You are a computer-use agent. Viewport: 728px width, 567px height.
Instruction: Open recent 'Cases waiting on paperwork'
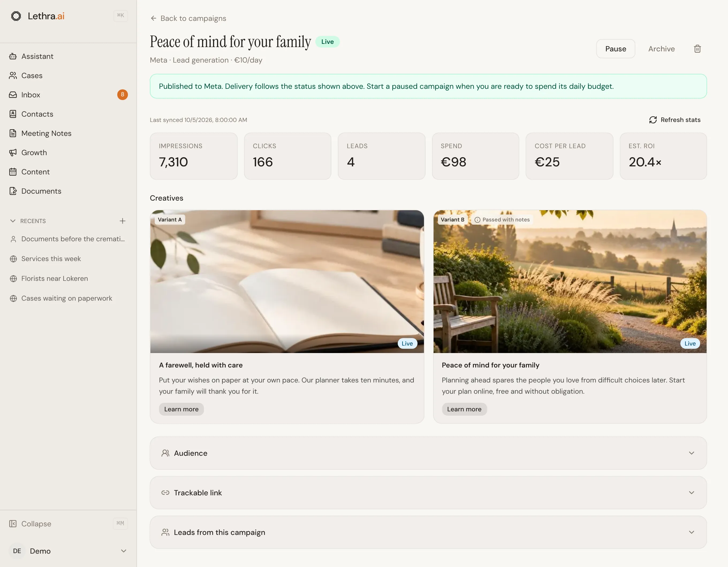[x=68, y=298]
